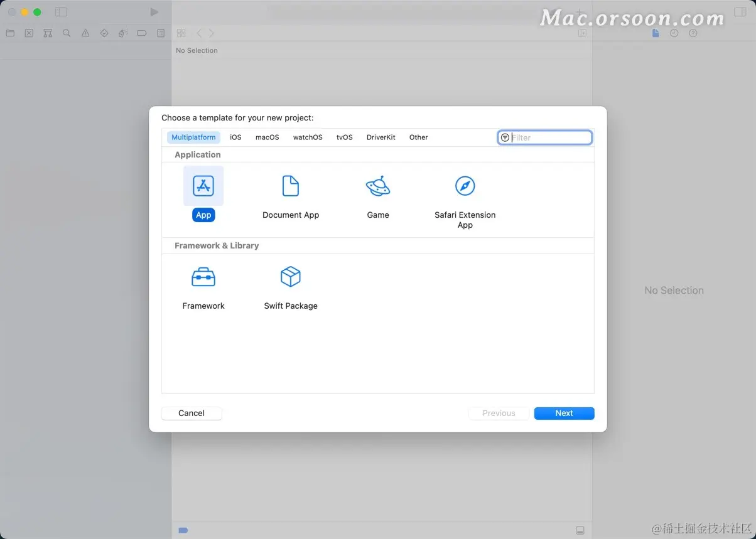Viewport: 756px width, 539px height.
Task: Go forward with the right chevron
Action: [212, 33]
